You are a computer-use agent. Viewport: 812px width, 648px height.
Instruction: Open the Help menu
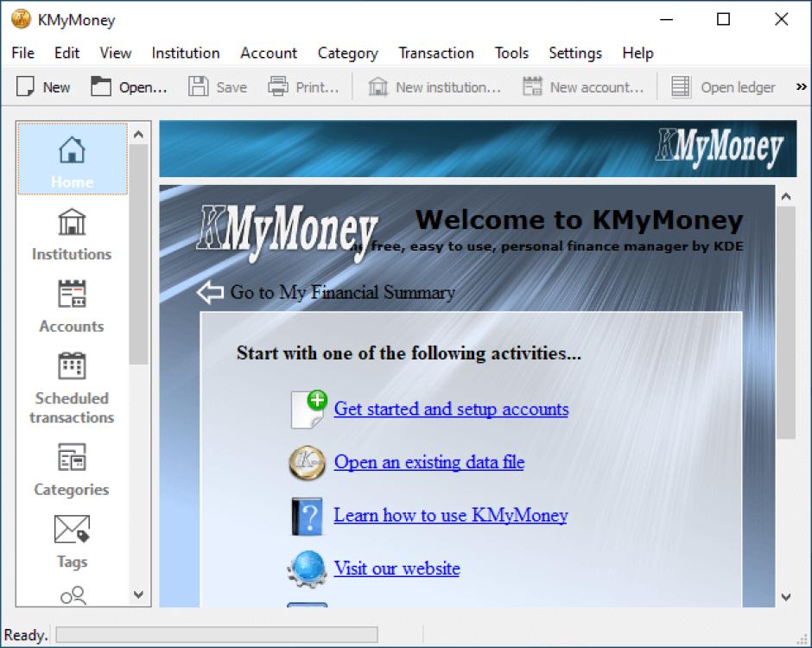tap(638, 53)
